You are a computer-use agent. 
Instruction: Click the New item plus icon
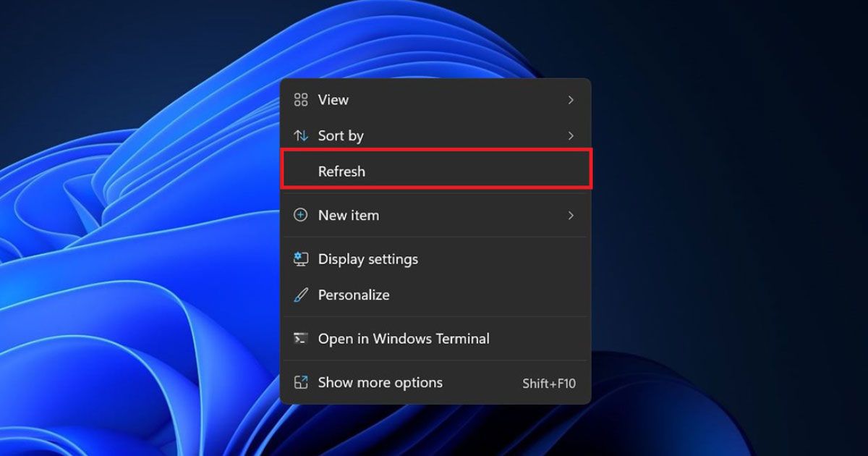pos(302,215)
